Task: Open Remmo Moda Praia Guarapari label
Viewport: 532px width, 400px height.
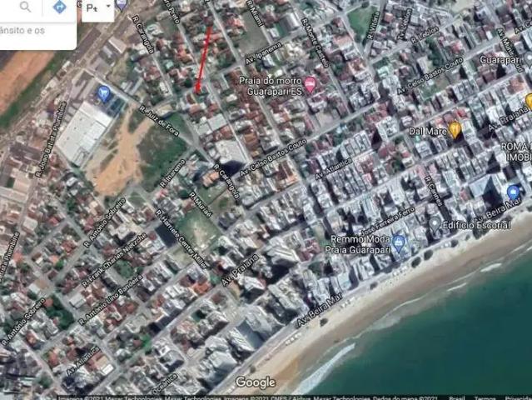Action: point(357,244)
